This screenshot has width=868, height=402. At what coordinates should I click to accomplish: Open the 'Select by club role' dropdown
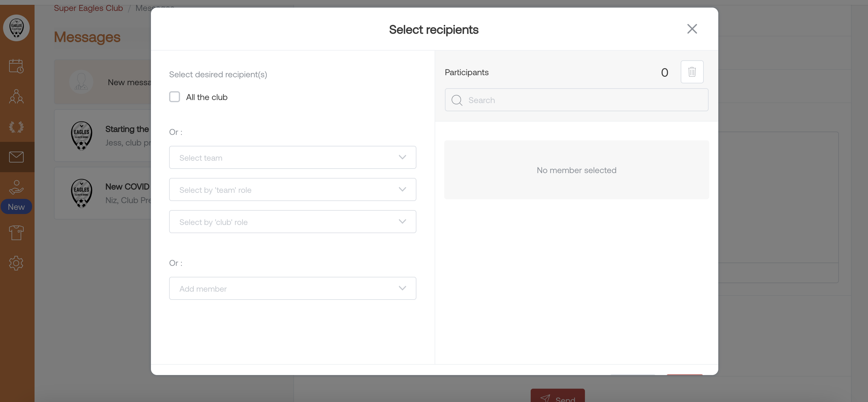tap(292, 222)
